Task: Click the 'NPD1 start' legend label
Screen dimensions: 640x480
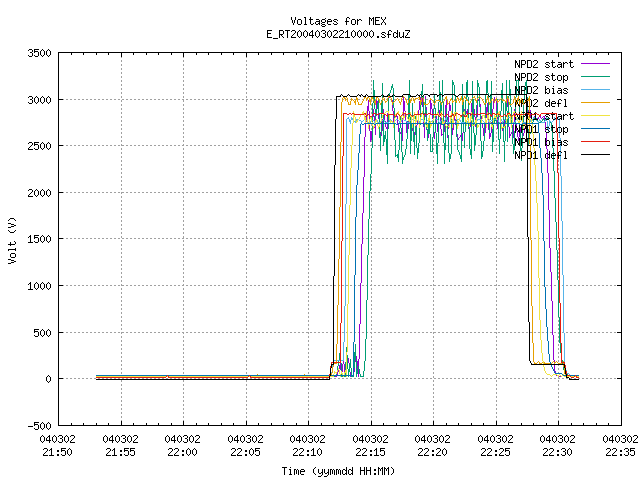Action: tap(544, 116)
